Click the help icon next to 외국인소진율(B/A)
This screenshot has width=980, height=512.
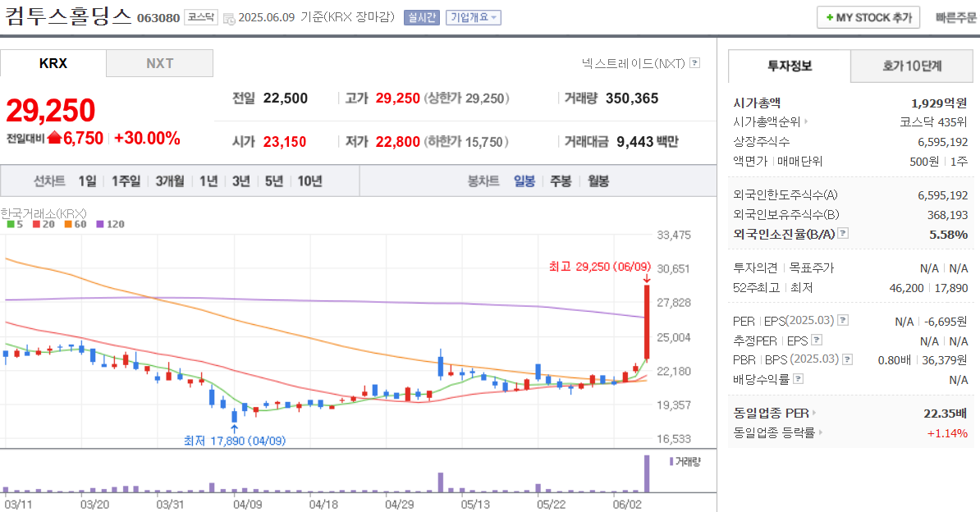843,234
